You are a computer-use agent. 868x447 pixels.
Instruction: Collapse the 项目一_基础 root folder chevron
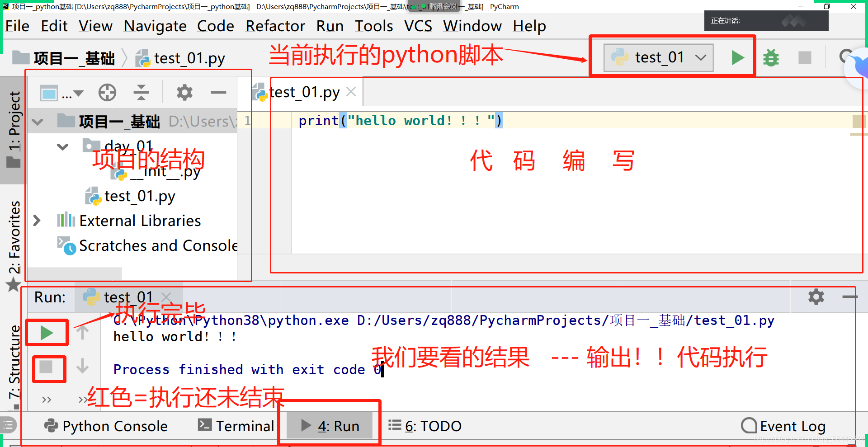38,122
